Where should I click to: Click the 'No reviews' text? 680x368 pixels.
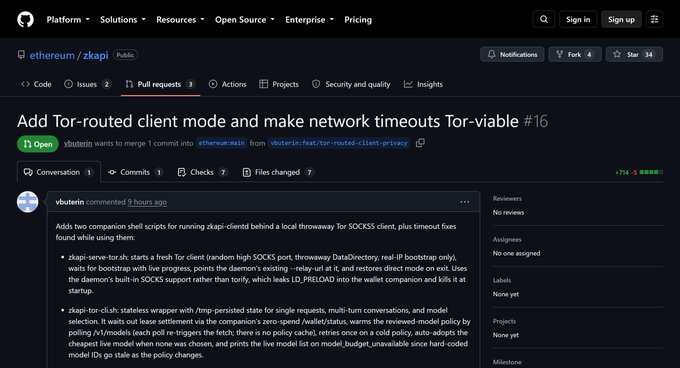(508, 212)
